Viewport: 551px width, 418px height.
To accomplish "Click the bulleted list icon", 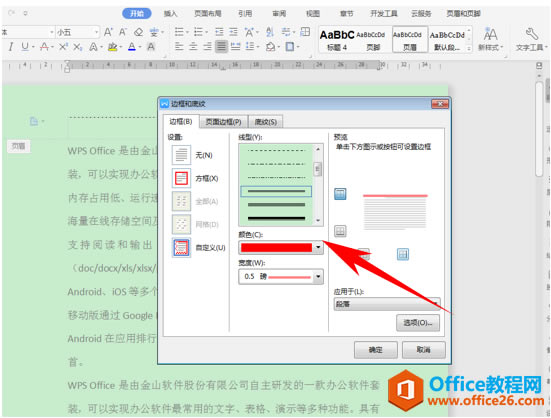I will pyautogui.click(x=179, y=32).
